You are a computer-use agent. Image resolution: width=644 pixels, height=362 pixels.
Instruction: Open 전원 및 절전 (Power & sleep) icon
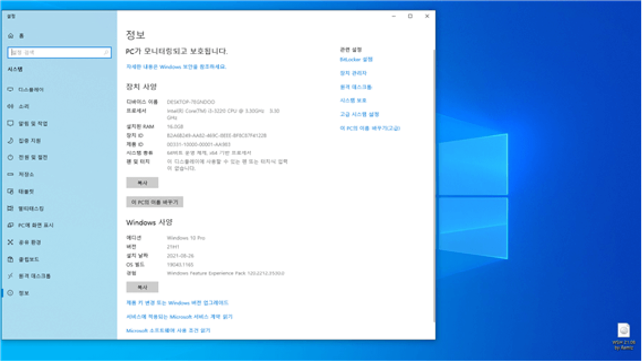(11, 158)
